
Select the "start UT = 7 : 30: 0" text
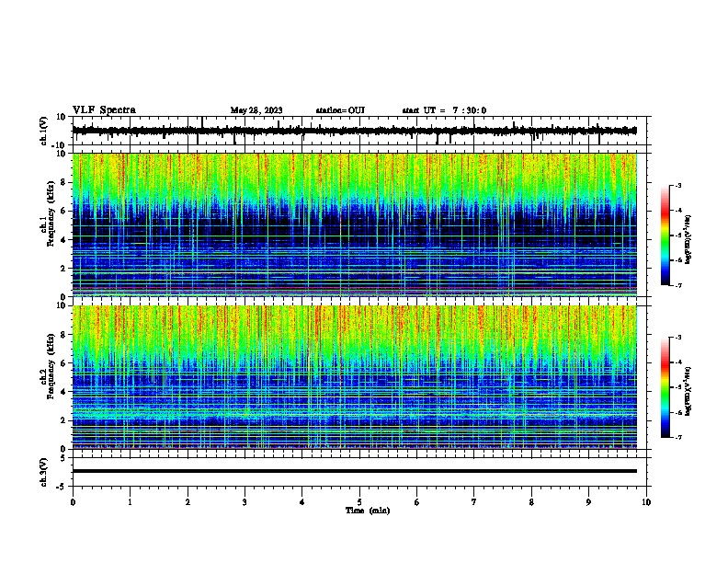point(444,110)
